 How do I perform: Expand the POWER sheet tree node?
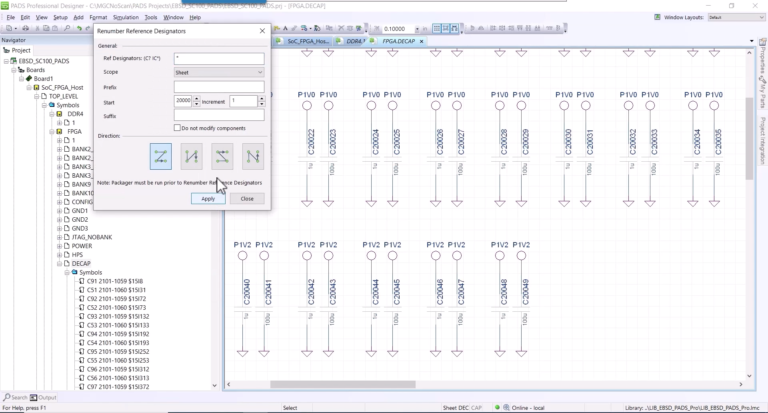(60, 246)
